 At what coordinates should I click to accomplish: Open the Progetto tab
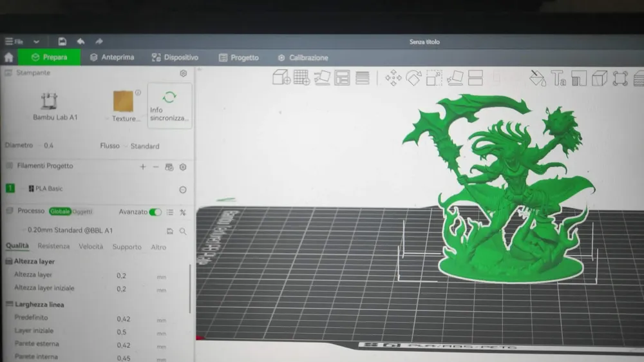pyautogui.click(x=239, y=57)
